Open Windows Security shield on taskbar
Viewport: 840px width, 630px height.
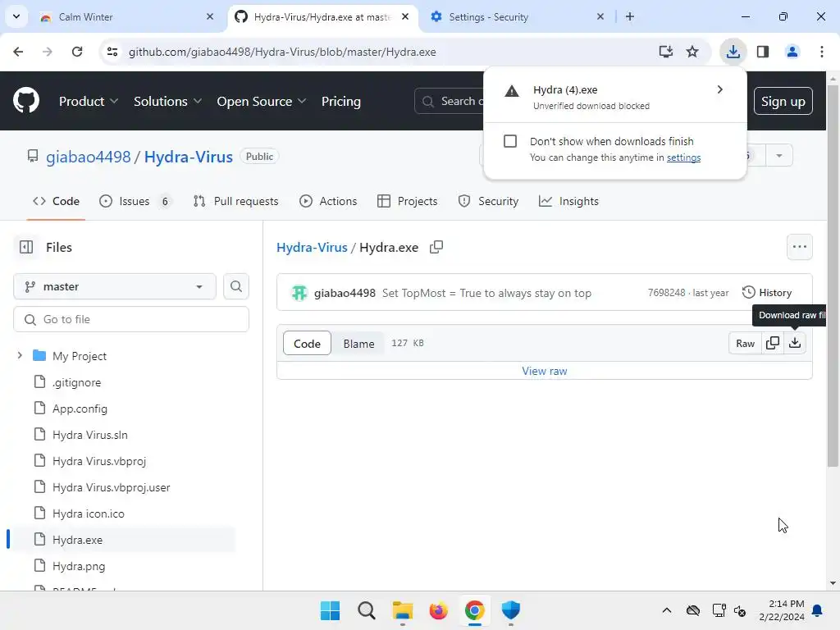(510, 610)
